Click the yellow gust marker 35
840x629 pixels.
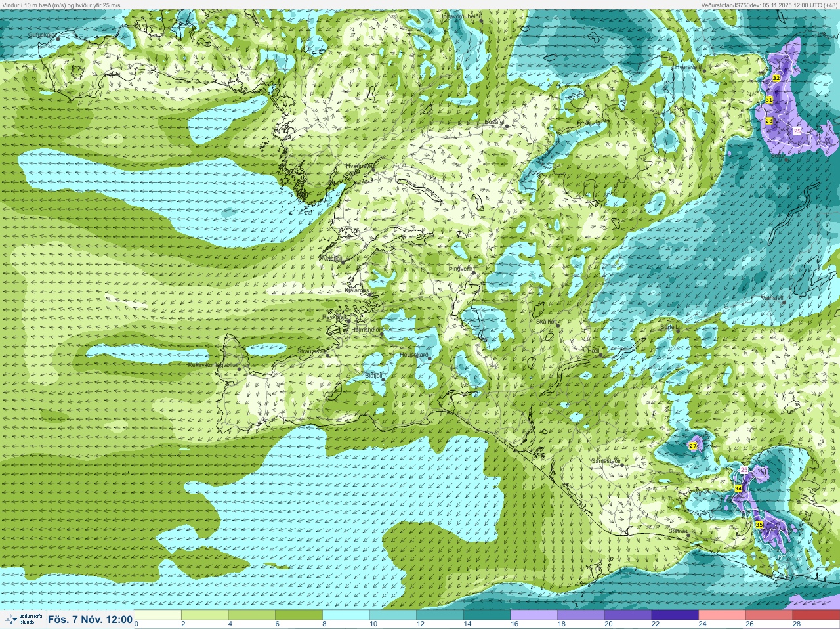759,525
